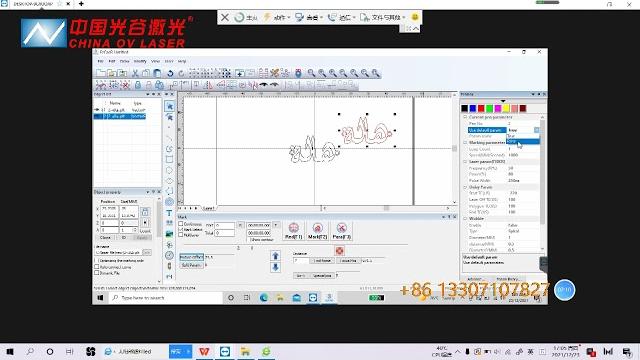640x360 pixels.
Task: Toggle the Mark Select checkbox
Action: click(x=181, y=229)
